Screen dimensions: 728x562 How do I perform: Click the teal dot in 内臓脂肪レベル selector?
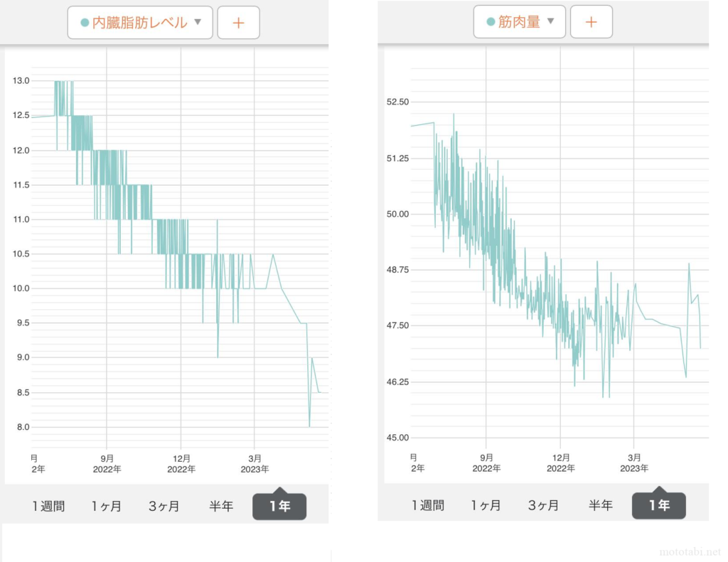[85, 23]
